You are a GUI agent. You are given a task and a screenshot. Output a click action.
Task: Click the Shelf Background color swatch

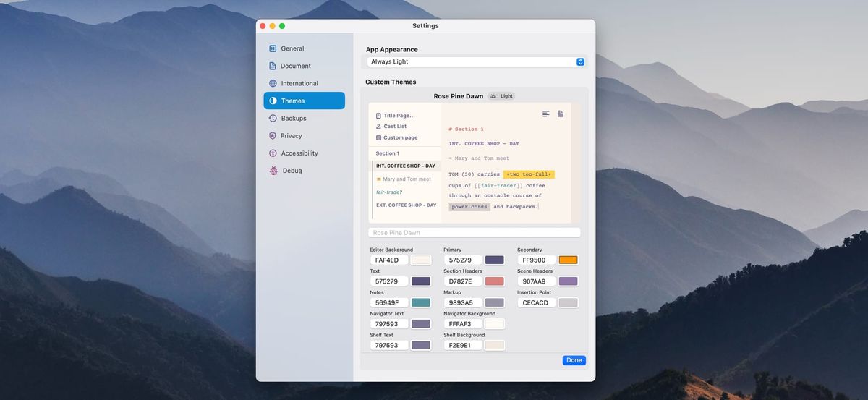coord(495,345)
